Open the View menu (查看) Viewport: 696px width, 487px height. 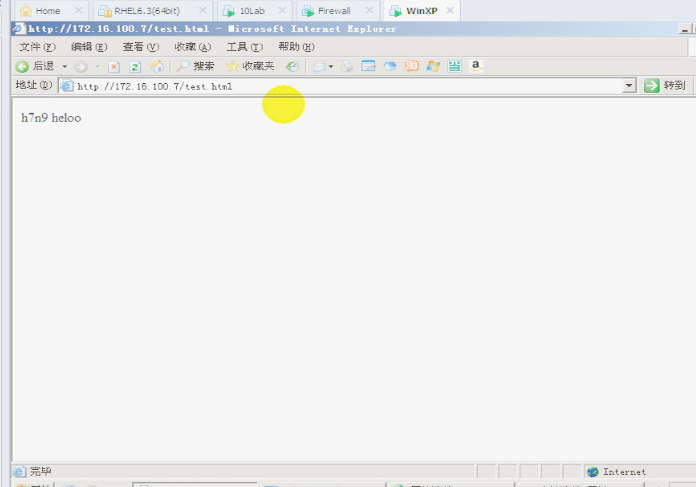141,47
